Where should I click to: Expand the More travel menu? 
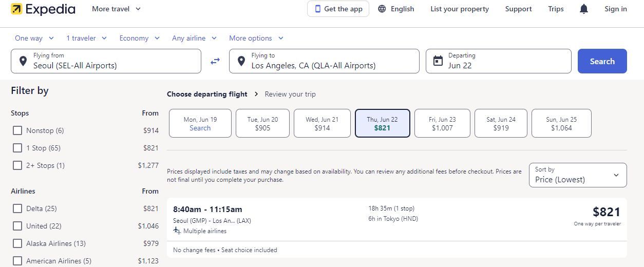(x=116, y=9)
